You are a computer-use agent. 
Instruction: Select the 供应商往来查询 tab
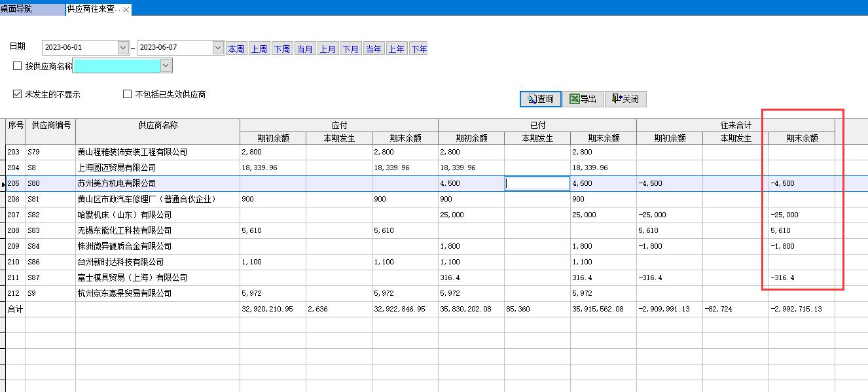93,9
